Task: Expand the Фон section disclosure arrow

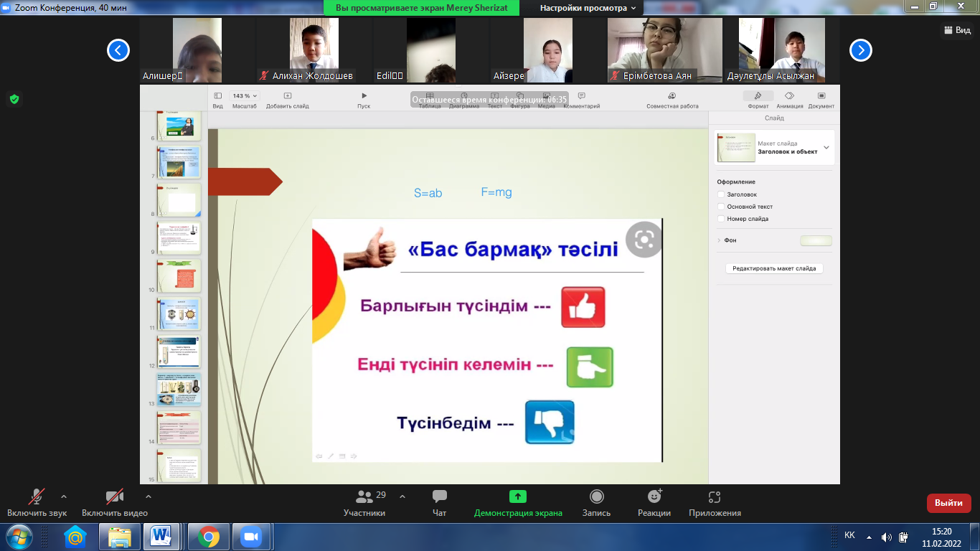Action: click(719, 240)
